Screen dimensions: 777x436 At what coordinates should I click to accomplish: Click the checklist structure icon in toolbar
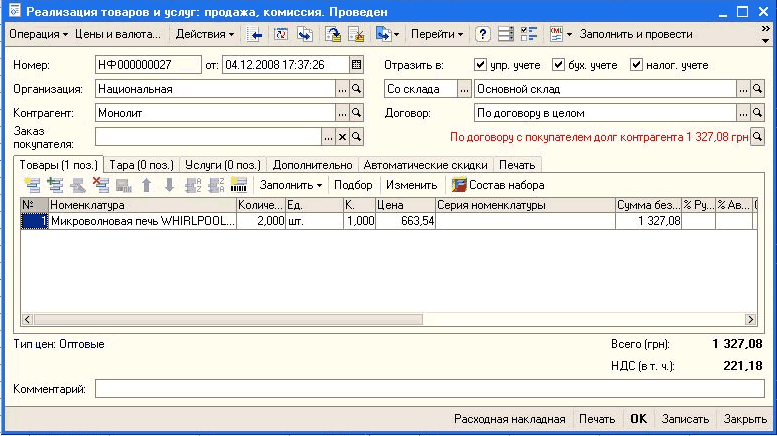(529, 34)
